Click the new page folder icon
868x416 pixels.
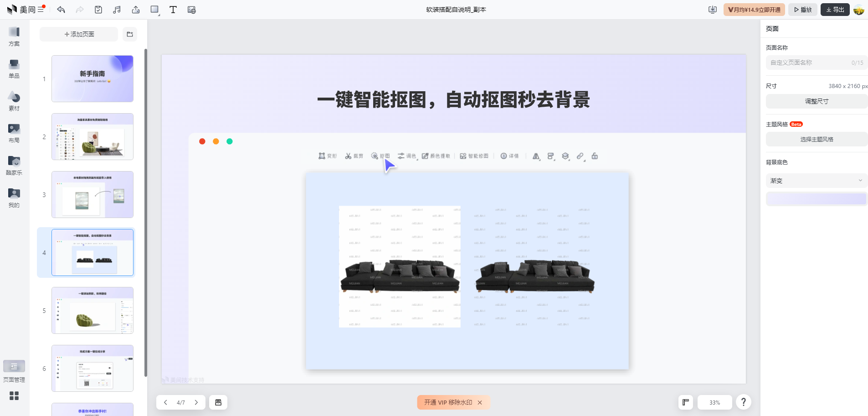pyautogui.click(x=130, y=34)
